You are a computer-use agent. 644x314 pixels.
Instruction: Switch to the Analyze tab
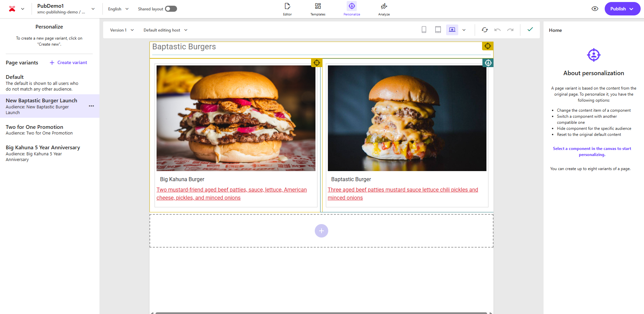384,9
